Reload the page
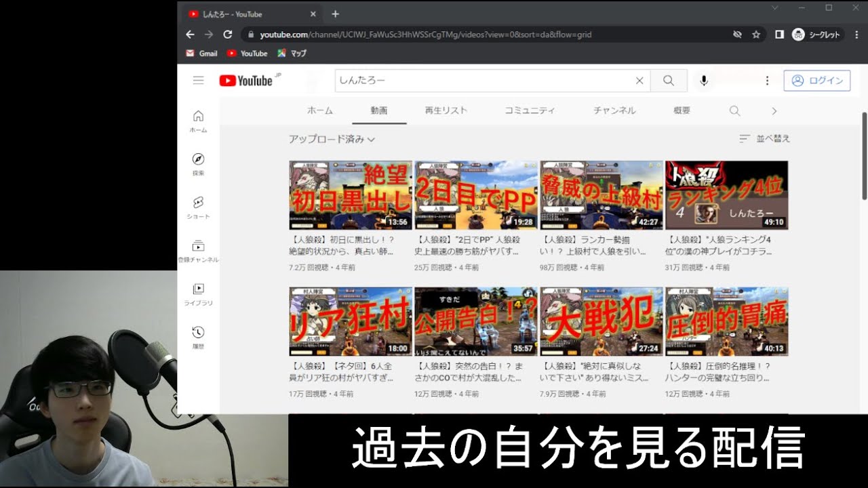Screen dimensions: 868x488 [228, 34]
